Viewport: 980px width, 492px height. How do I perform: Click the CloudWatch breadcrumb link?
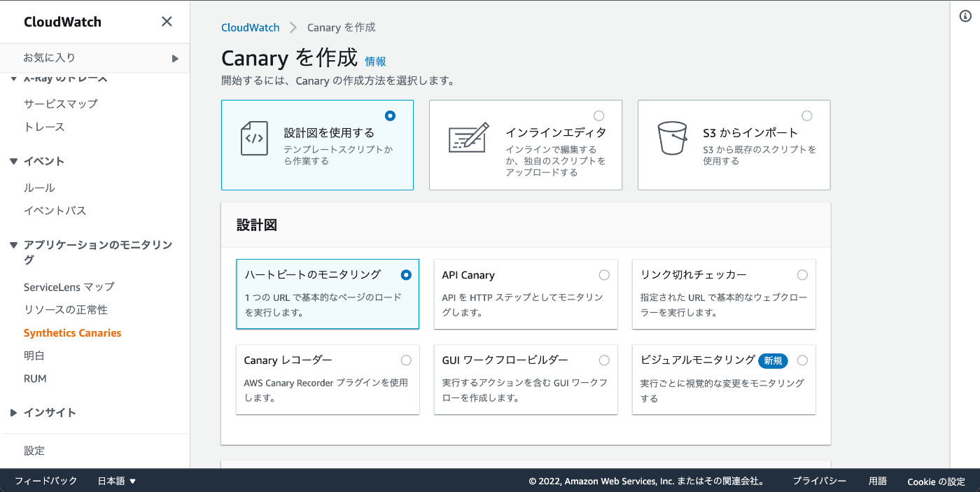coord(251,27)
